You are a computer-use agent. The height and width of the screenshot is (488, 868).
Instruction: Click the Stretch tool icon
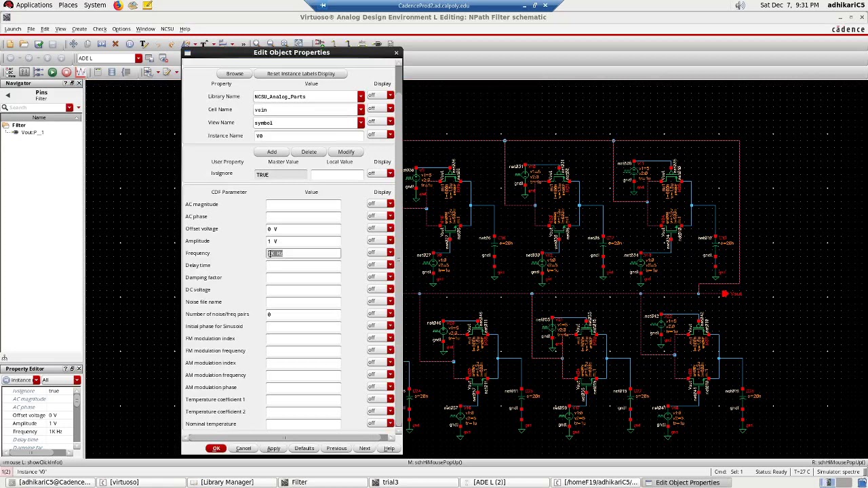coord(102,44)
